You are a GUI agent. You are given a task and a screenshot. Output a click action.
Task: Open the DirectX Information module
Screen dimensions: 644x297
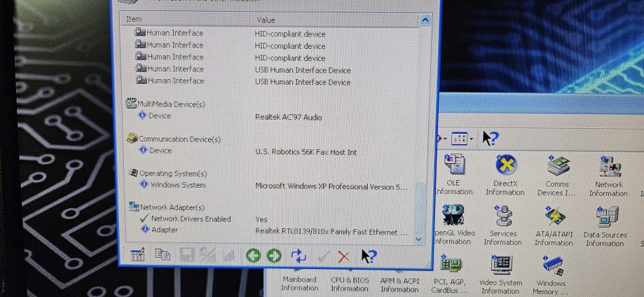click(505, 175)
